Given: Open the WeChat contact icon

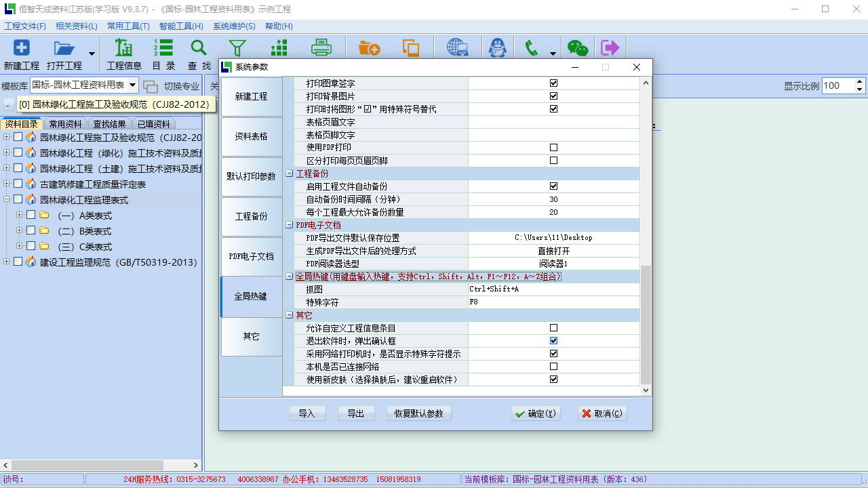Looking at the screenshot, I should coord(577,48).
